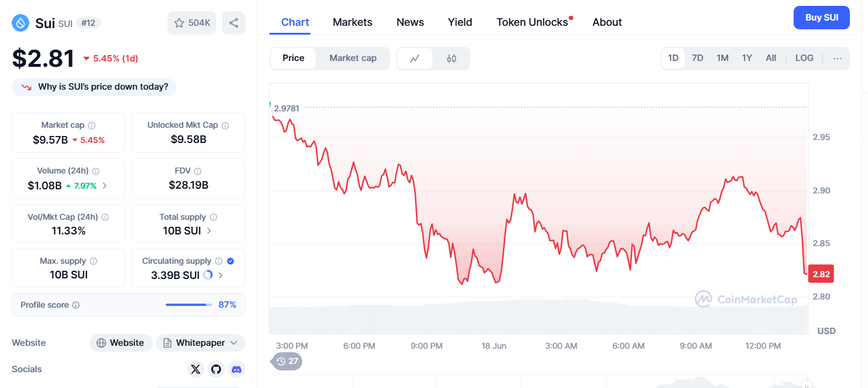Expand Volume (24h) details chevron
868x388 pixels.
pos(105,186)
